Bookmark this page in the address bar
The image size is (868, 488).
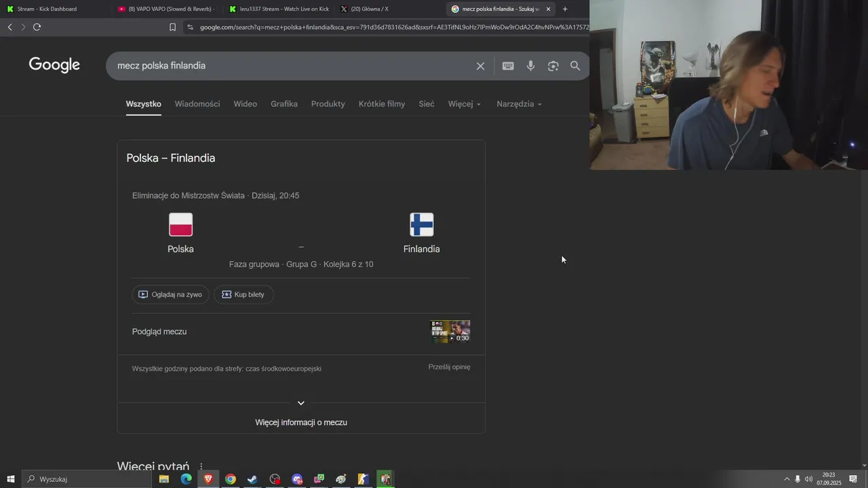[172, 27]
